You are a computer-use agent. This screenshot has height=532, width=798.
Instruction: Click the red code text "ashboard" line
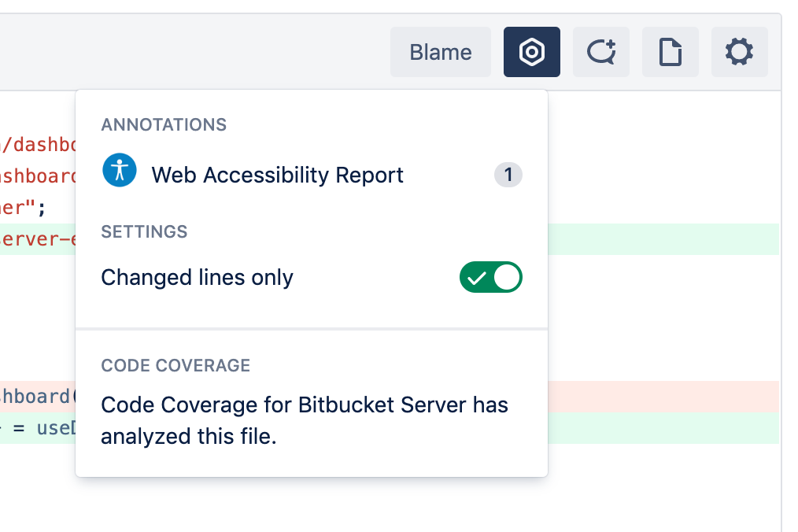point(38,176)
